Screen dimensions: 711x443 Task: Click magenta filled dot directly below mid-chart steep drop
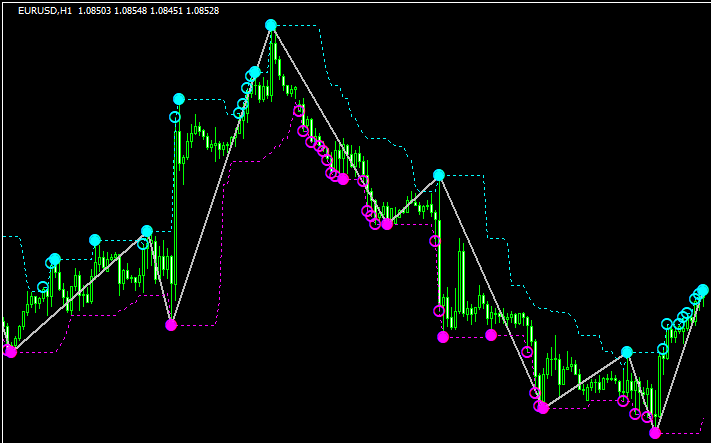(x=443, y=337)
